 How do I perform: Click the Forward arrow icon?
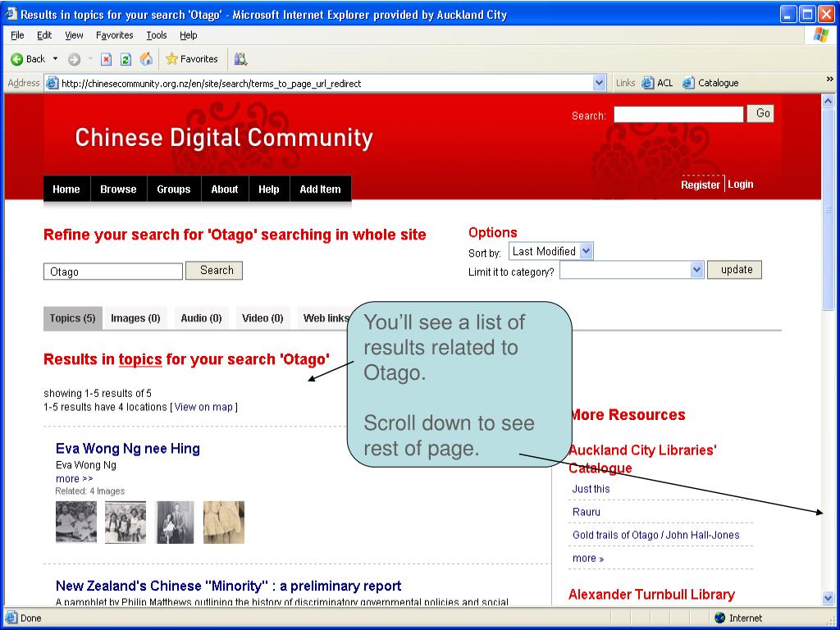click(75, 59)
